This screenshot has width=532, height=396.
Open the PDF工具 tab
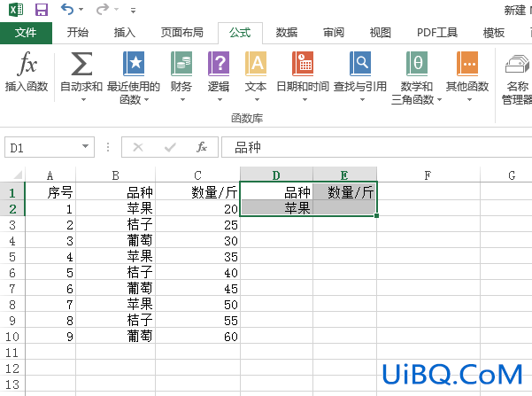click(x=437, y=33)
